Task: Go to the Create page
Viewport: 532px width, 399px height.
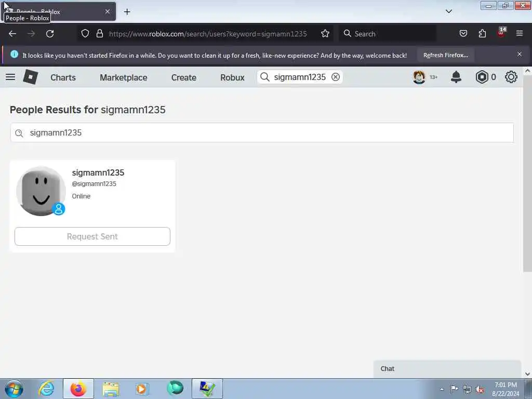Action: tap(183, 77)
